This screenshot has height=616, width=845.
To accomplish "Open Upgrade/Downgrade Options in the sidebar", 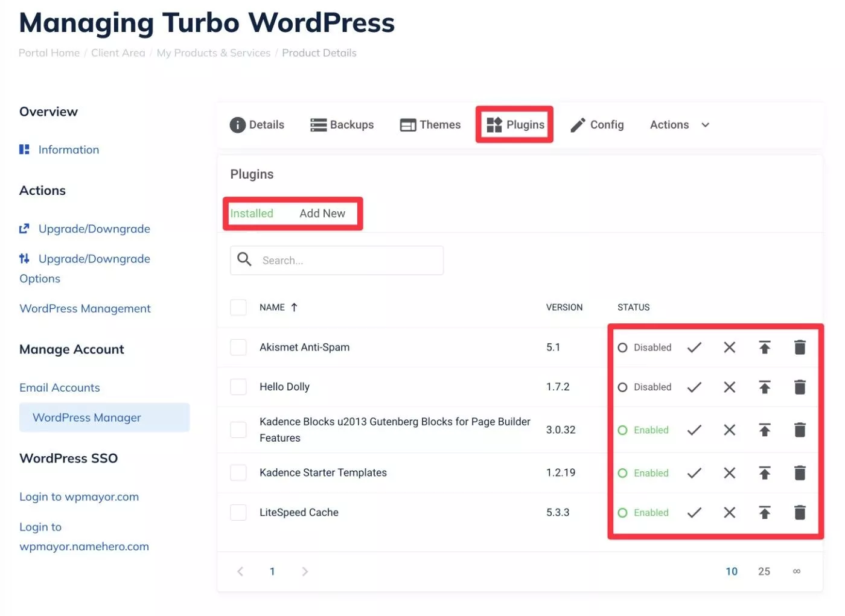I will point(84,268).
